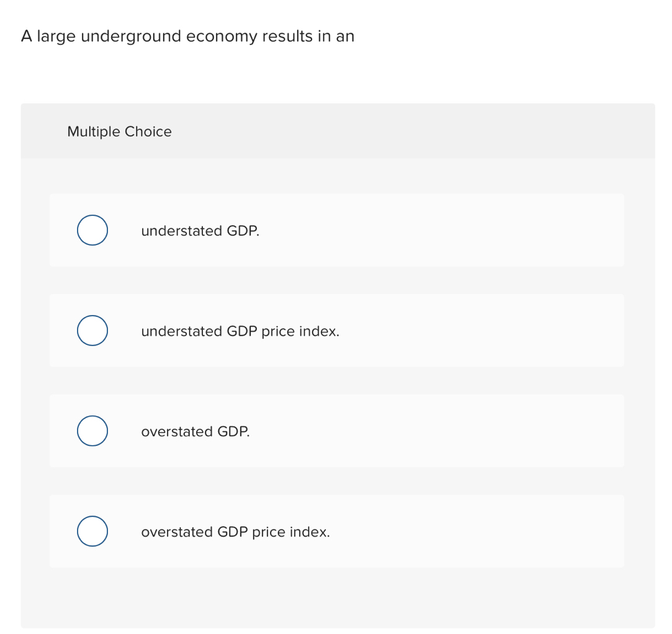Click the word 'Choice' in the header
Viewport: 672px width, 634px height.
pyautogui.click(x=148, y=132)
